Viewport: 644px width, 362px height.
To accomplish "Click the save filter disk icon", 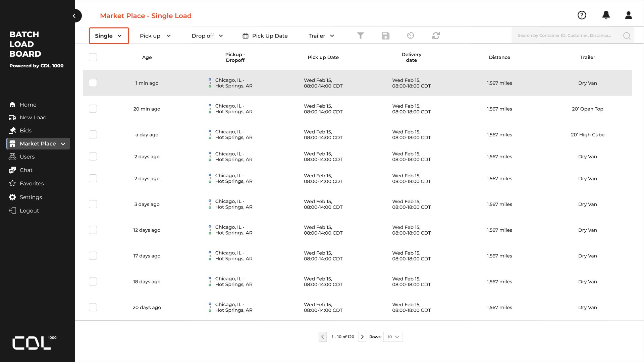I will tap(386, 36).
